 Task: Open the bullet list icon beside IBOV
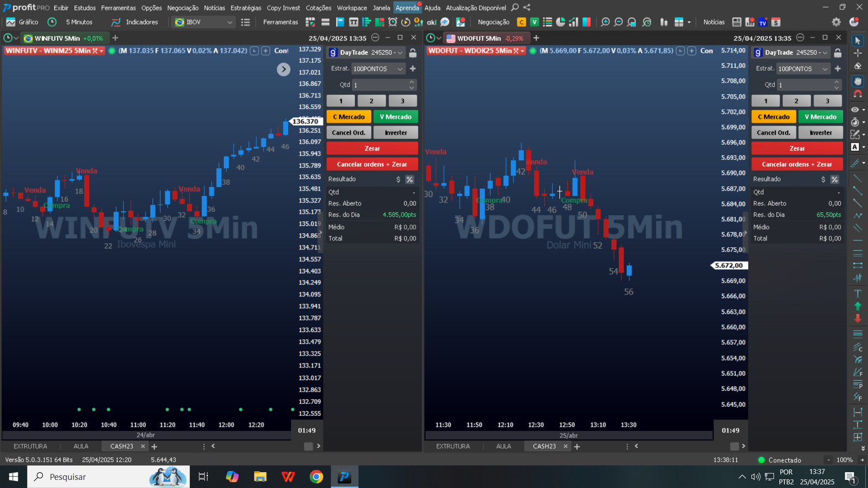tap(246, 22)
